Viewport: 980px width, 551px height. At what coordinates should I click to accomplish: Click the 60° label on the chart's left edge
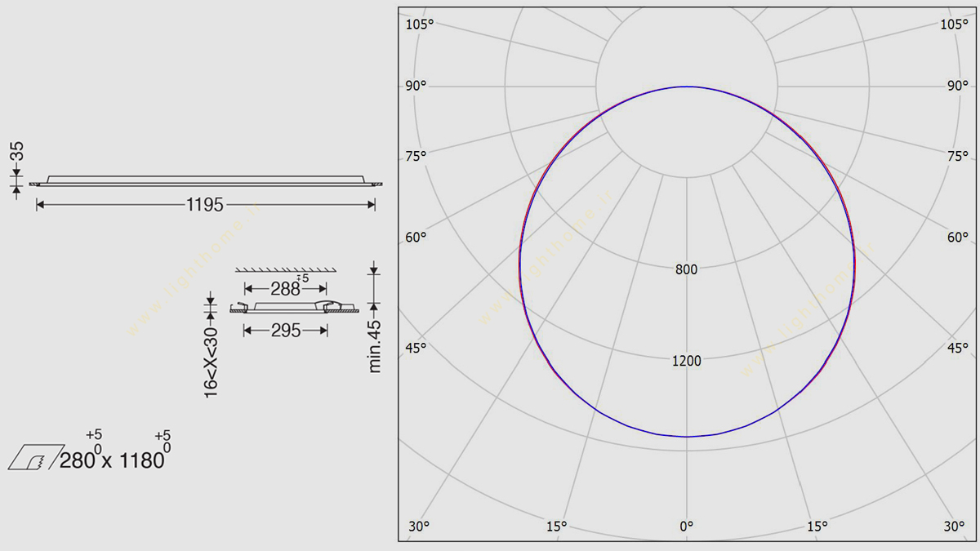[416, 238]
